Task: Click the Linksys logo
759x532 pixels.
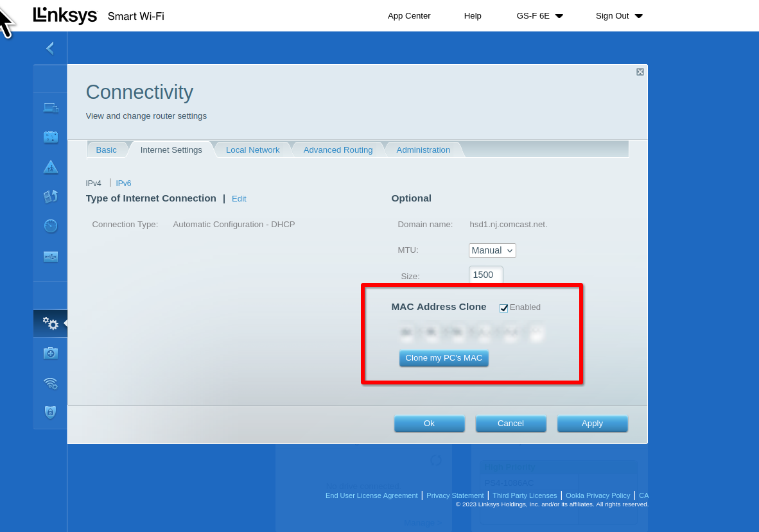Action: pos(65,15)
